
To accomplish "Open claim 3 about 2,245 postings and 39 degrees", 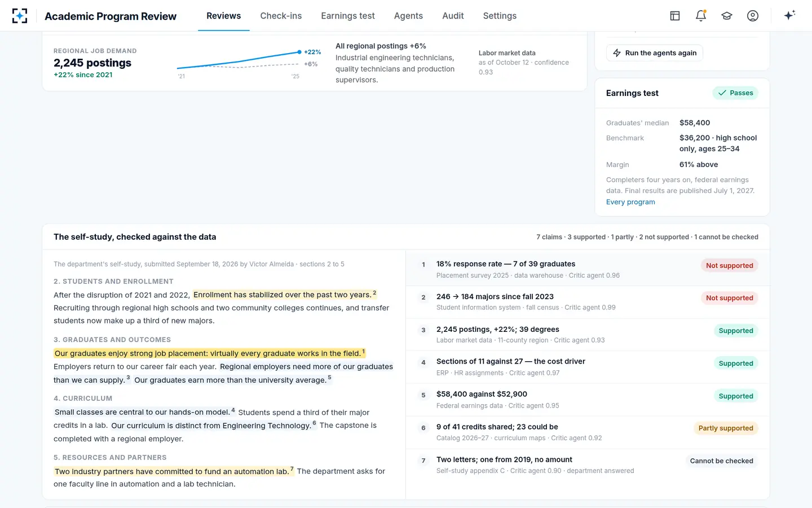I will point(588,335).
